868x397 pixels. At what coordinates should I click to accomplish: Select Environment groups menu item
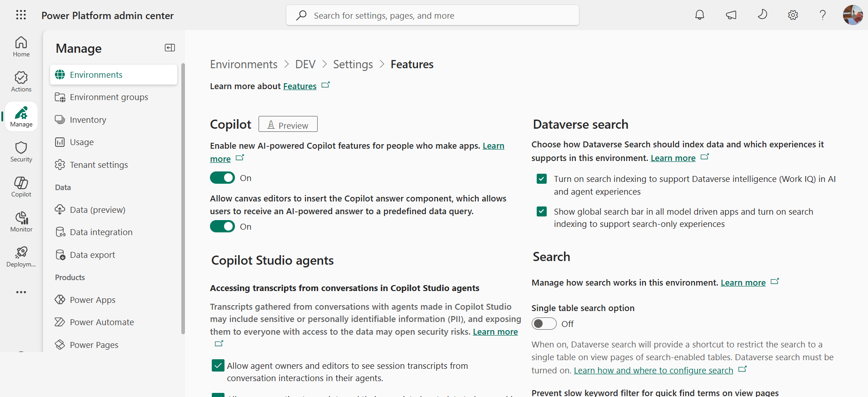(x=114, y=97)
